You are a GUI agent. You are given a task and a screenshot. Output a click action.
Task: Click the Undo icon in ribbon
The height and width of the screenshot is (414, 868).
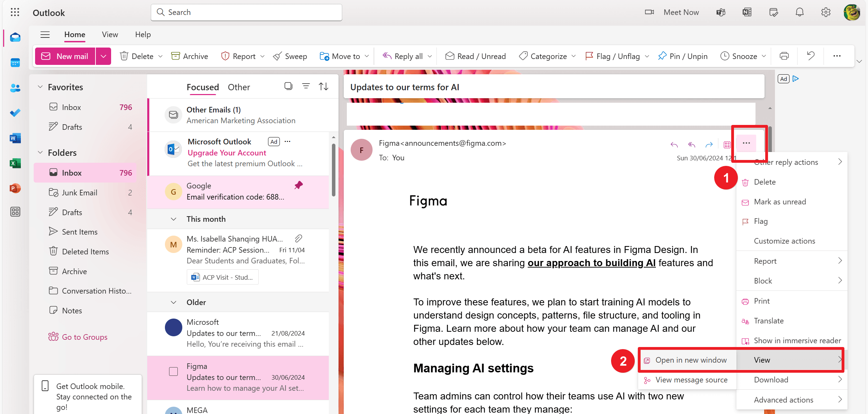pyautogui.click(x=811, y=56)
